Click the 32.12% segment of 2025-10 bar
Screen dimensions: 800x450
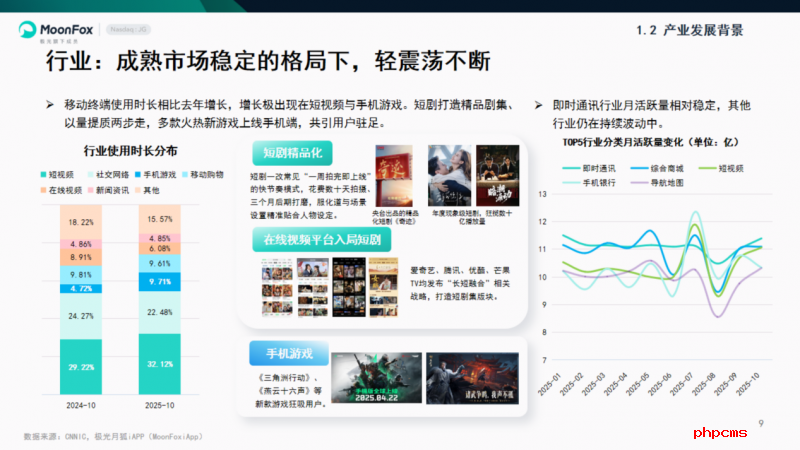(x=160, y=363)
